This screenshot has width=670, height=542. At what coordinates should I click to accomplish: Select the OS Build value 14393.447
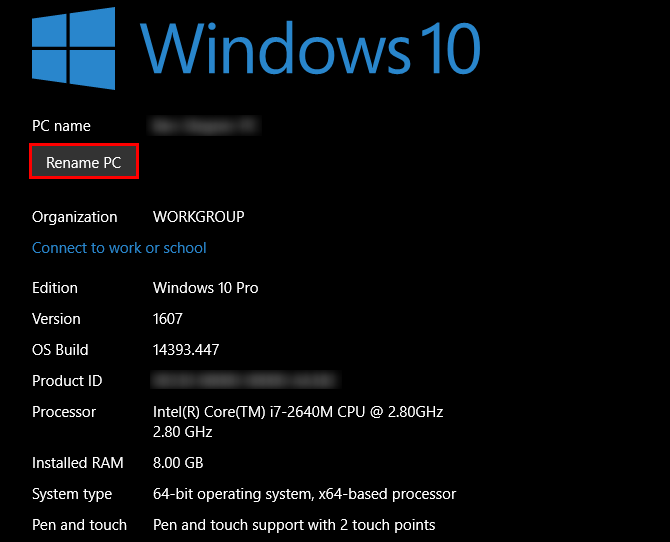click(x=186, y=350)
